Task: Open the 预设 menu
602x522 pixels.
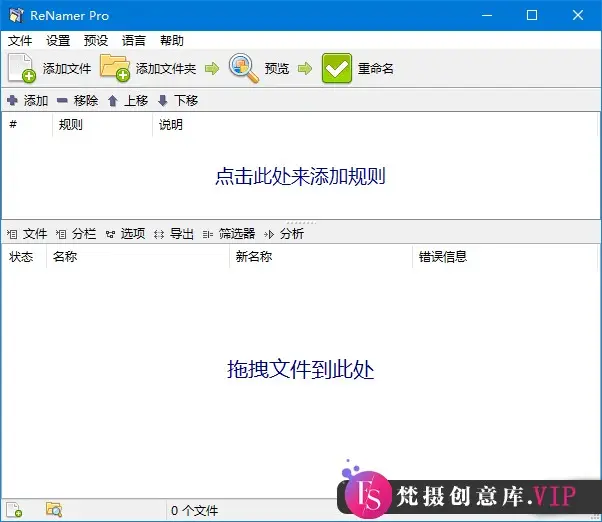Action: pyautogui.click(x=96, y=41)
